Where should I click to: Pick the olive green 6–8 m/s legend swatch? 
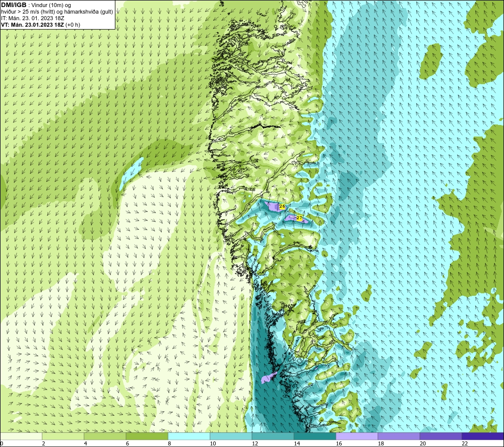(x=147, y=436)
